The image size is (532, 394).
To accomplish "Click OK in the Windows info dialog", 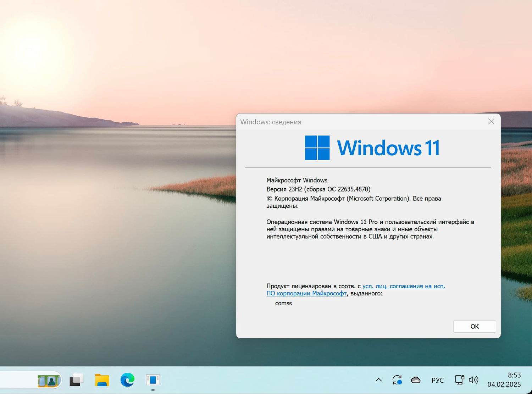I will (475, 326).
